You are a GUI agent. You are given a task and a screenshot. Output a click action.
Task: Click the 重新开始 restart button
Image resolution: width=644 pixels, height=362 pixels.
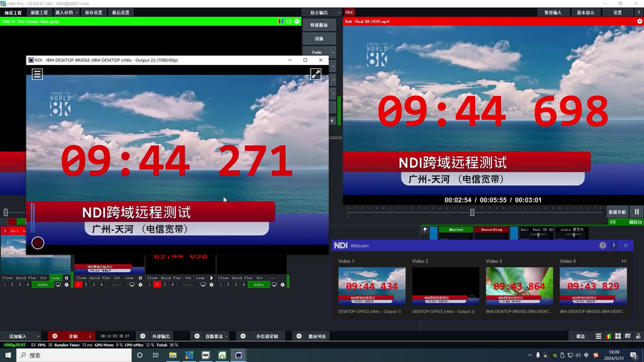click(617, 212)
